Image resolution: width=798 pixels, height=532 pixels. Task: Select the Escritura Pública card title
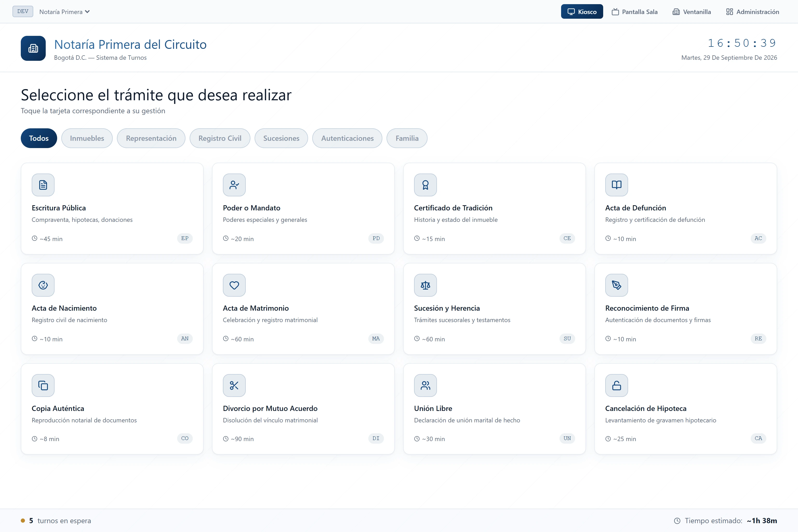click(59, 208)
